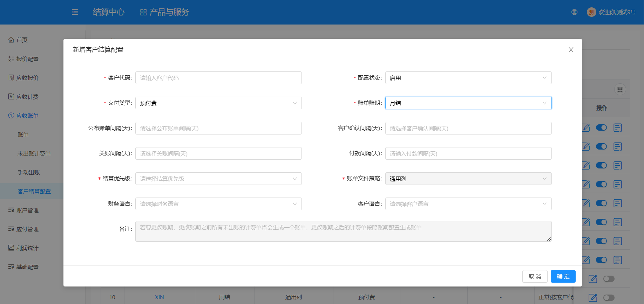
Task: Click the edit icon in the XIN row
Action: pyautogui.click(x=593, y=298)
